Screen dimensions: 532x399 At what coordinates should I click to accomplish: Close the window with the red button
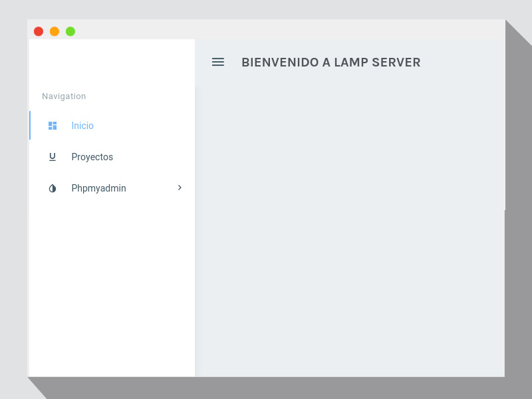39,31
